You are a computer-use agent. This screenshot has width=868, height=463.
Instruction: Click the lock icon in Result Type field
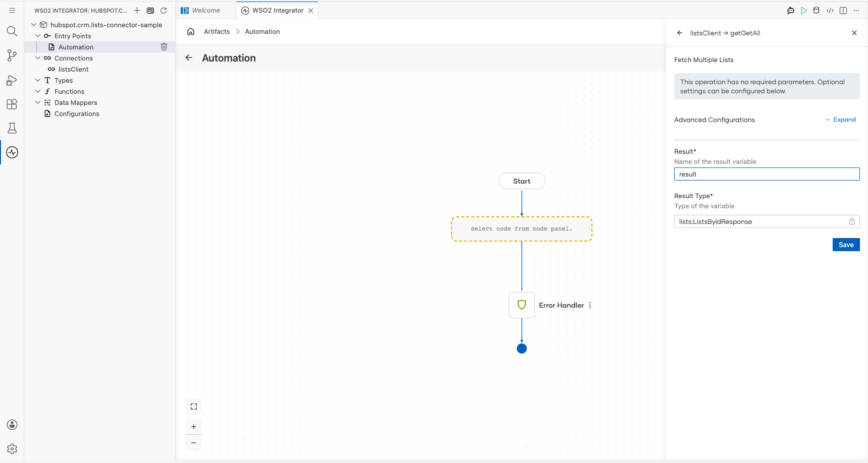(852, 221)
